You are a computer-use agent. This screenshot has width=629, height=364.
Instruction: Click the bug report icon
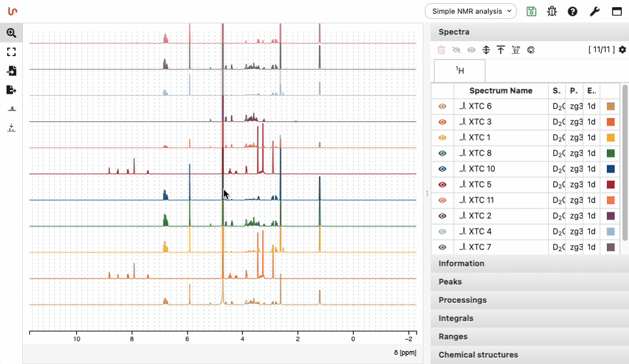(x=552, y=11)
